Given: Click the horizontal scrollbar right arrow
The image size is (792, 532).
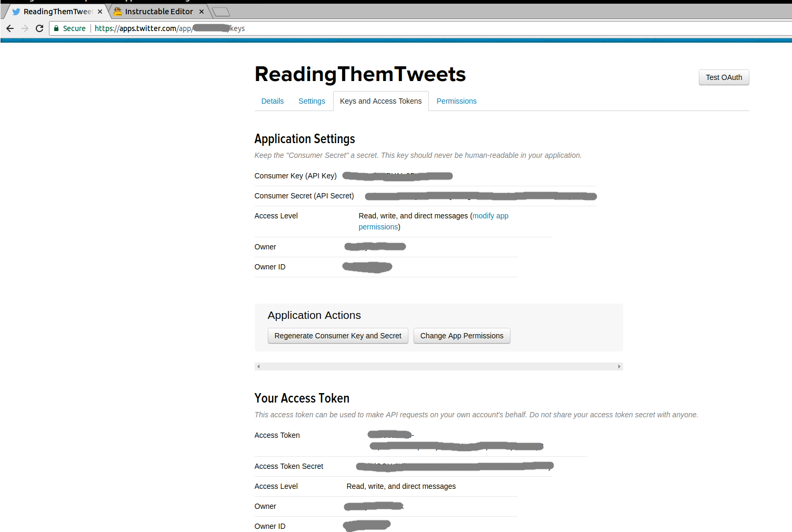Looking at the screenshot, I should click(619, 366).
